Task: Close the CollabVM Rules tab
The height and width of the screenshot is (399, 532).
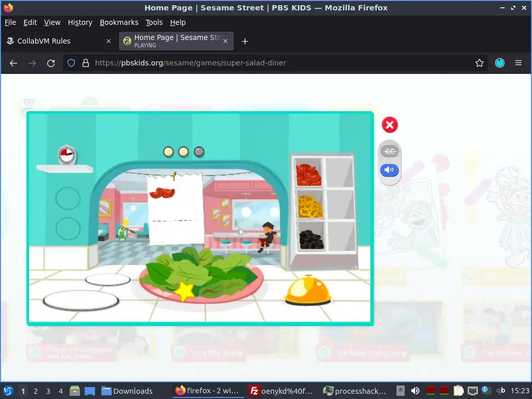Action: coord(108,41)
